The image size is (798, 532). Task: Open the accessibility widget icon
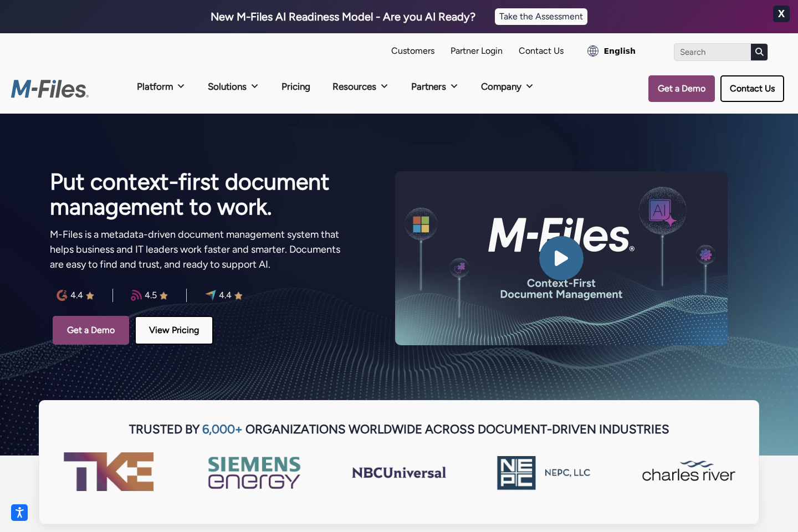[x=19, y=513]
